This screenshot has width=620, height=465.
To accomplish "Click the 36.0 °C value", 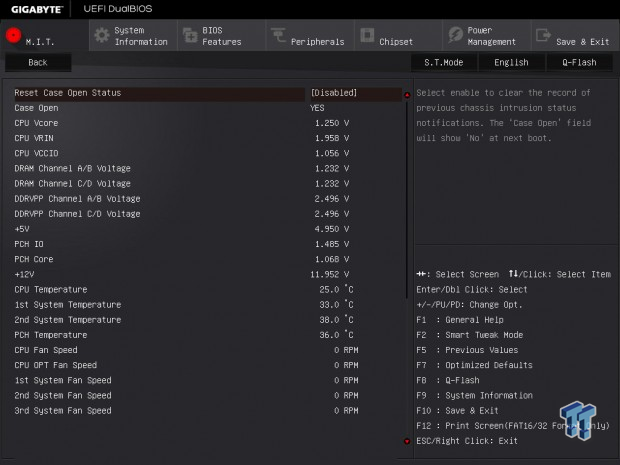I will [336, 335].
